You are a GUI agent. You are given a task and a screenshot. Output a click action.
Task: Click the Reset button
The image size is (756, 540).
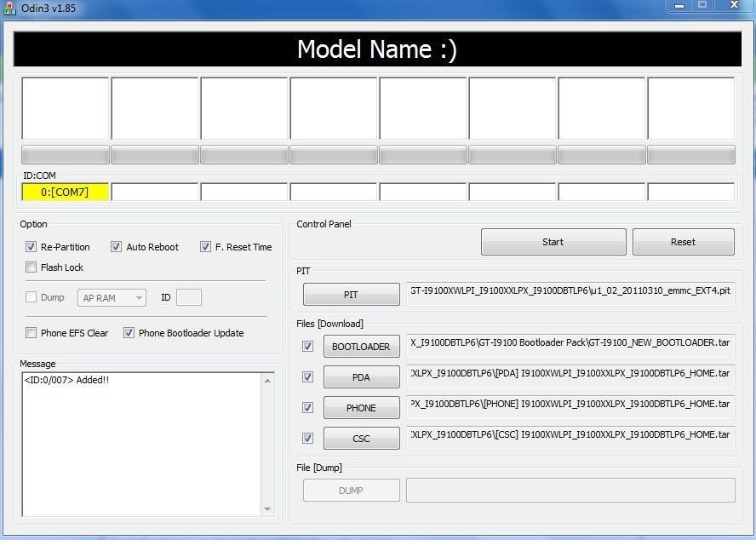[x=683, y=242]
